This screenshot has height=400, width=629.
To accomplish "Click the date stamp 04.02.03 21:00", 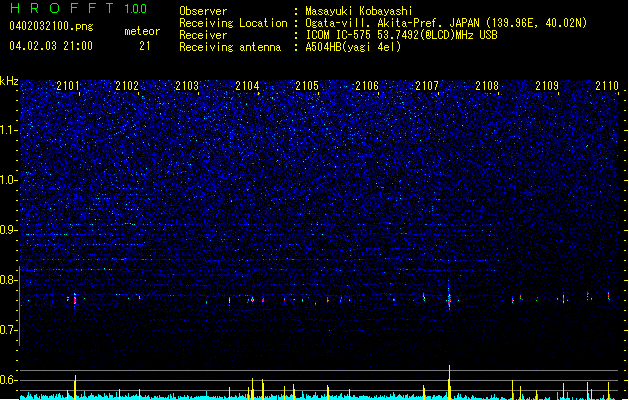I will (x=51, y=46).
